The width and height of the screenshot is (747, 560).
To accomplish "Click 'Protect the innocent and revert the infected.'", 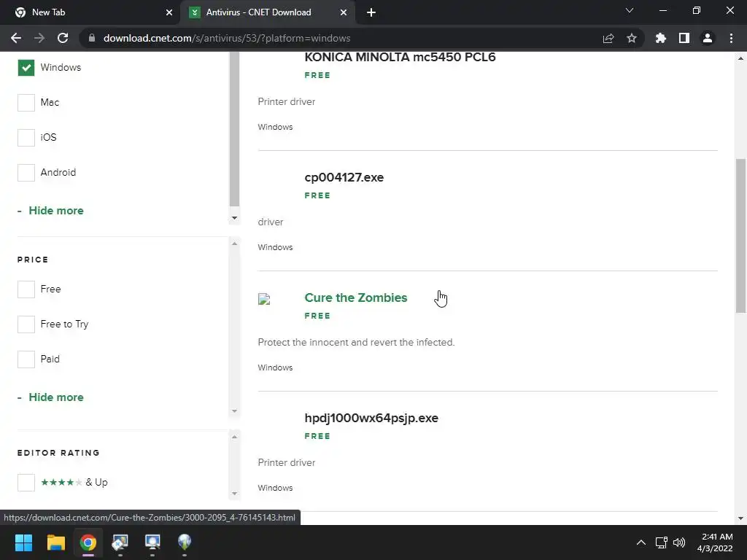I will [x=356, y=343].
